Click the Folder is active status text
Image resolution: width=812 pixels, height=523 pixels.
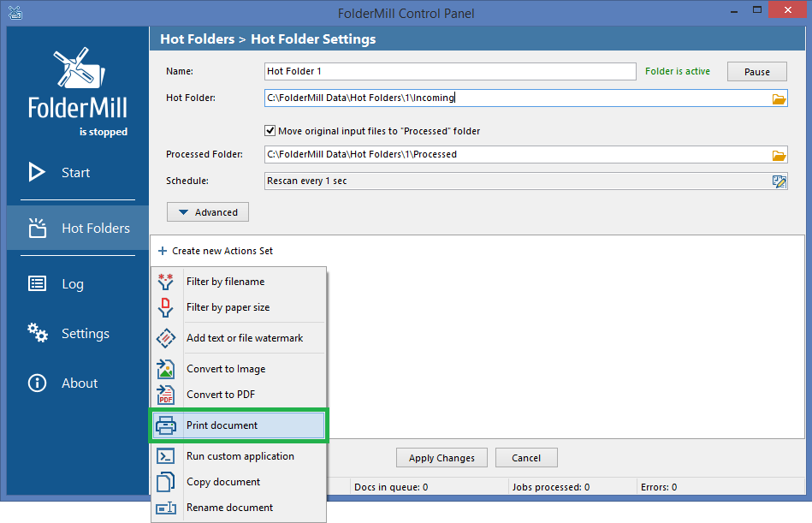(678, 71)
